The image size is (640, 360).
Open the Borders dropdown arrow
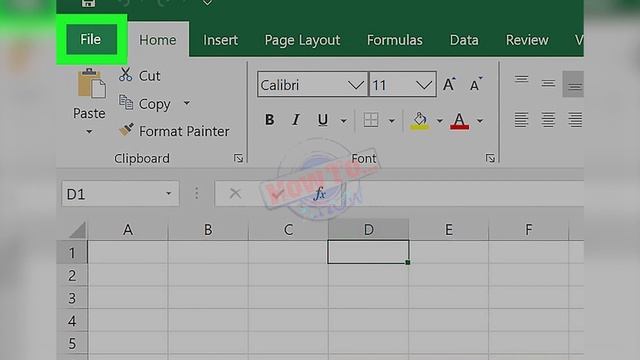391,121
